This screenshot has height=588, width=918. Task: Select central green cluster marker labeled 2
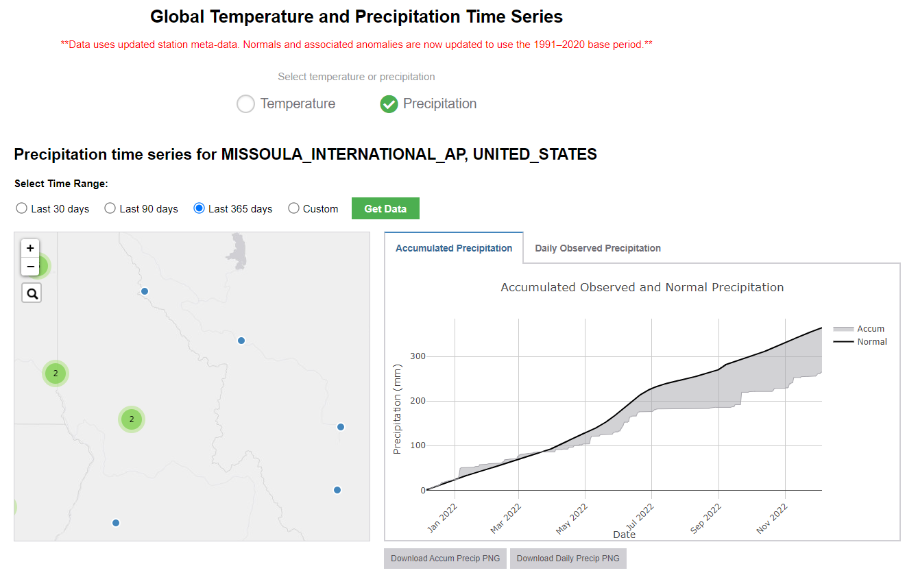(131, 419)
